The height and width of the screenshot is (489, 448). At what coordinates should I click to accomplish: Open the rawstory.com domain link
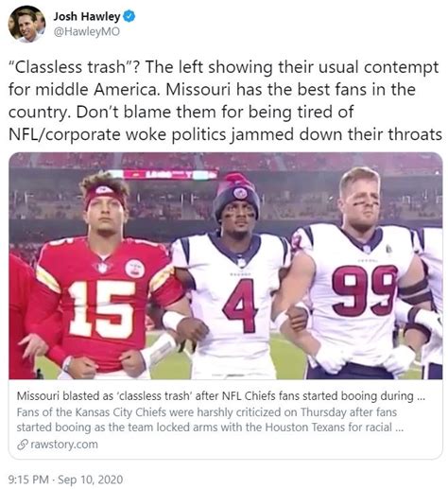click(64, 445)
